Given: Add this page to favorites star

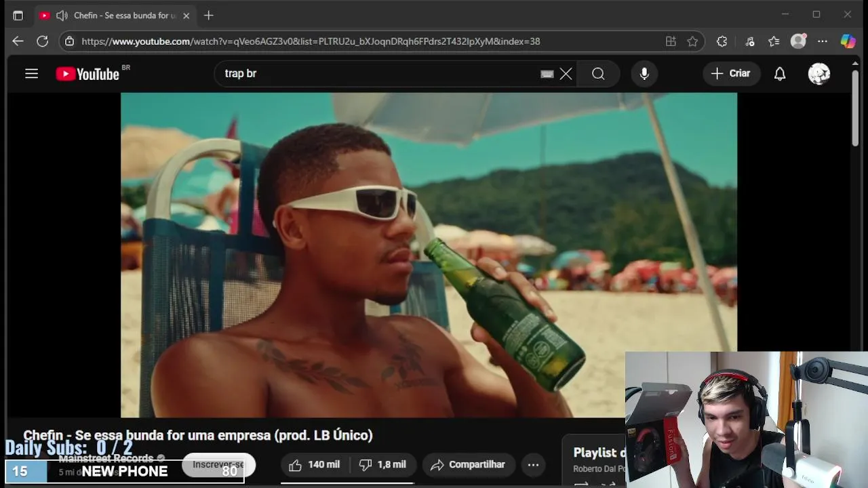Looking at the screenshot, I should pos(692,41).
